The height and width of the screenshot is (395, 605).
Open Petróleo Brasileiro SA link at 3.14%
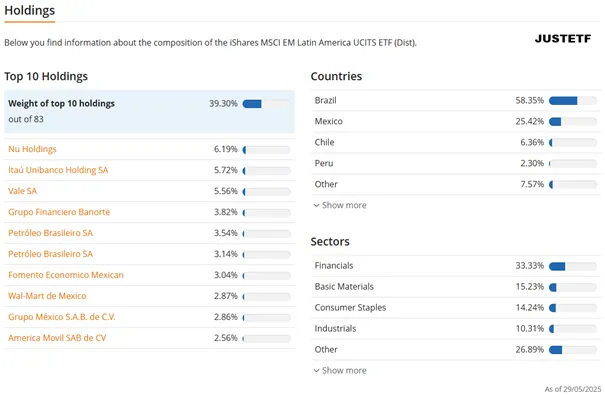coord(51,254)
